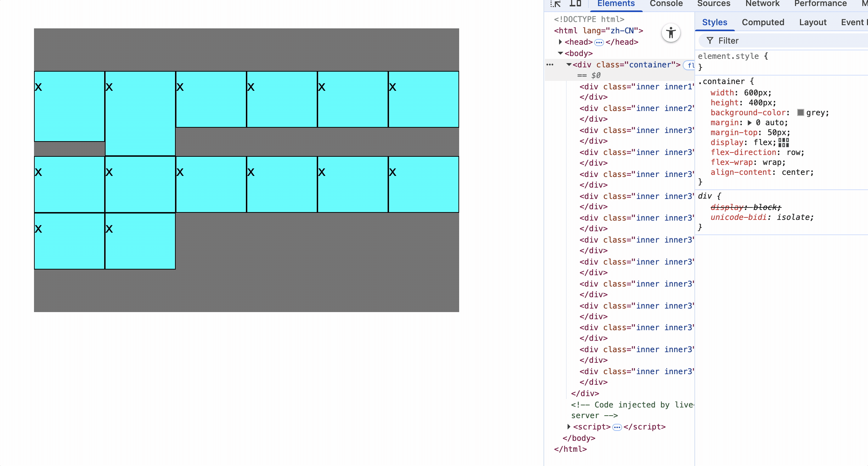Collapse the body element node

(x=560, y=53)
